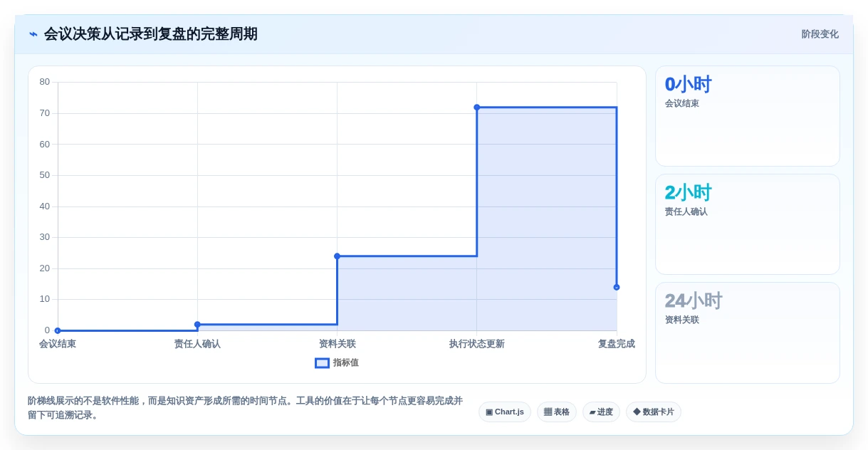Image resolution: width=868 pixels, height=450 pixels.
Task: Click the lightning icon beside the title
Action: [33, 34]
